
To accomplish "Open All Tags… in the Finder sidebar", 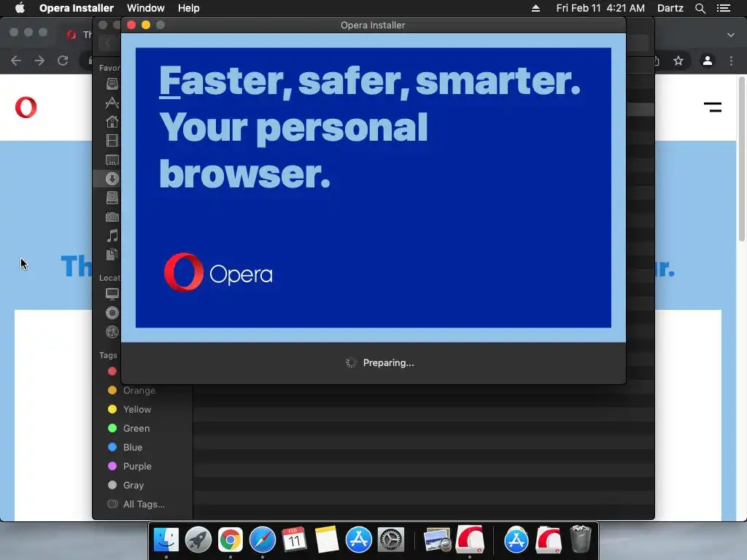I will (x=136, y=505).
